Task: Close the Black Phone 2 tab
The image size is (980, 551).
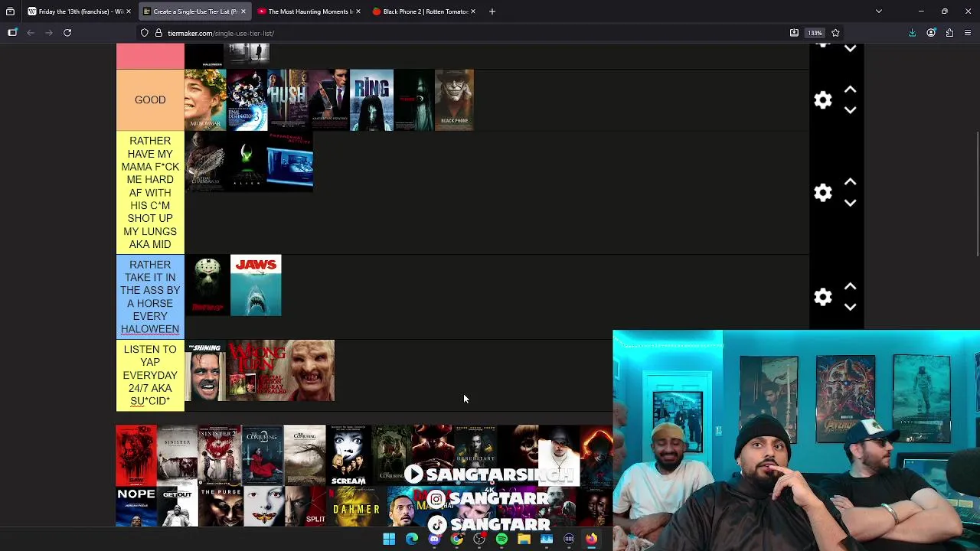Action: pyautogui.click(x=472, y=11)
